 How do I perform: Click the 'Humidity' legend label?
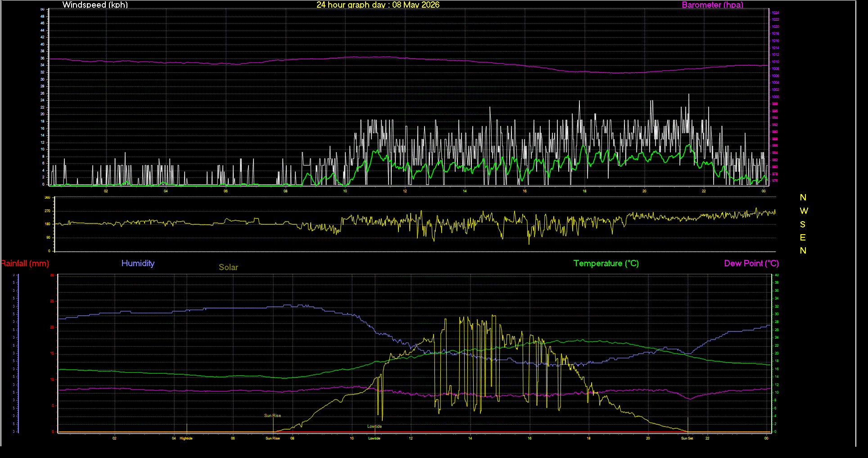pyautogui.click(x=138, y=263)
